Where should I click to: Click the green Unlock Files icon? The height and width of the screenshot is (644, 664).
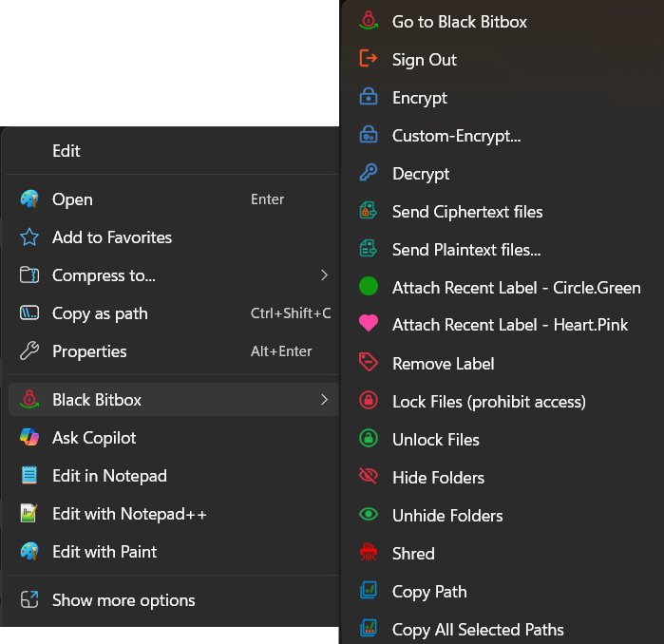click(x=369, y=438)
